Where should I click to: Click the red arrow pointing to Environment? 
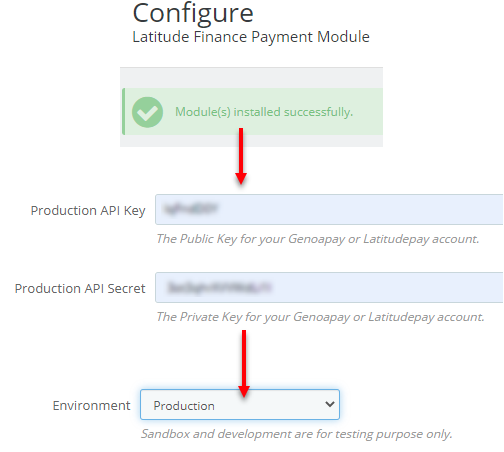[x=244, y=363]
